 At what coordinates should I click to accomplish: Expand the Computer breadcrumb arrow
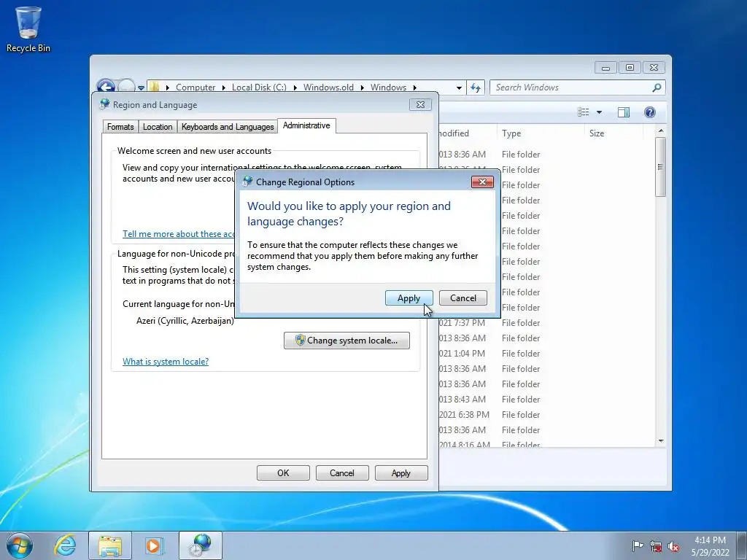pyautogui.click(x=223, y=87)
